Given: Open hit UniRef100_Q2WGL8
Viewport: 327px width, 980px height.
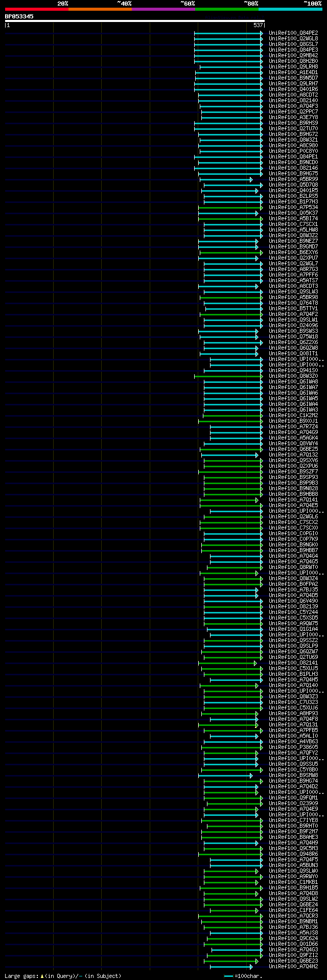Looking at the screenshot, I should coord(293,38).
